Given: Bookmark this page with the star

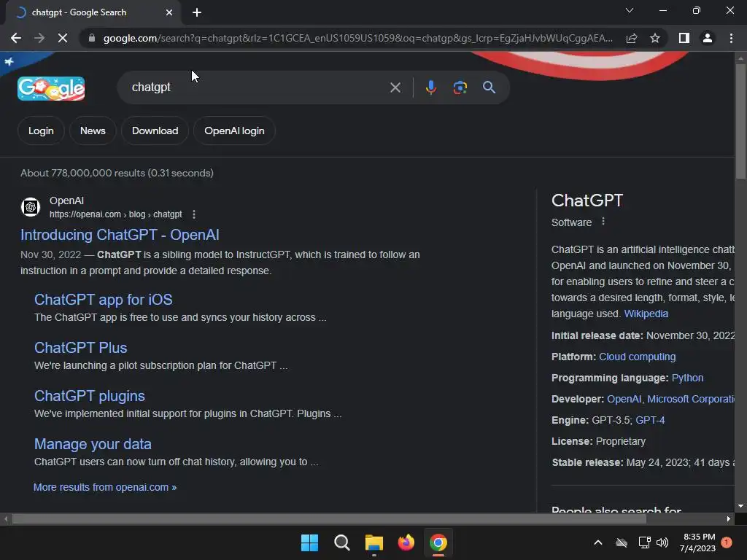Looking at the screenshot, I should pos(655,38).
